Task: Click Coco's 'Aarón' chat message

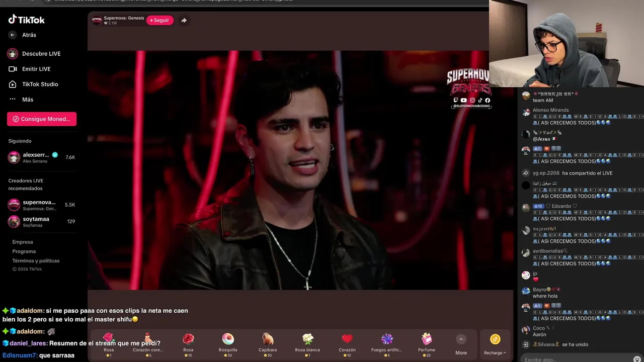Action: pyautogui.click(x=539, y=334)
